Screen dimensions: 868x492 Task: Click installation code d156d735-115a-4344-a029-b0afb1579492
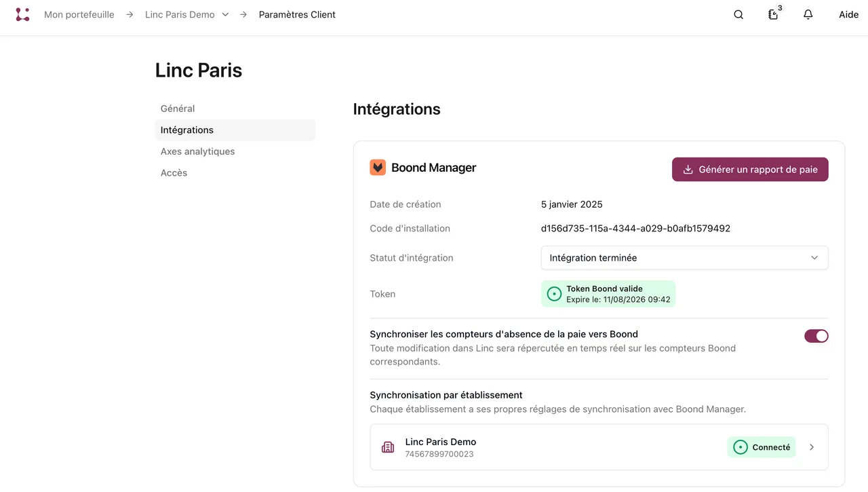635,229
